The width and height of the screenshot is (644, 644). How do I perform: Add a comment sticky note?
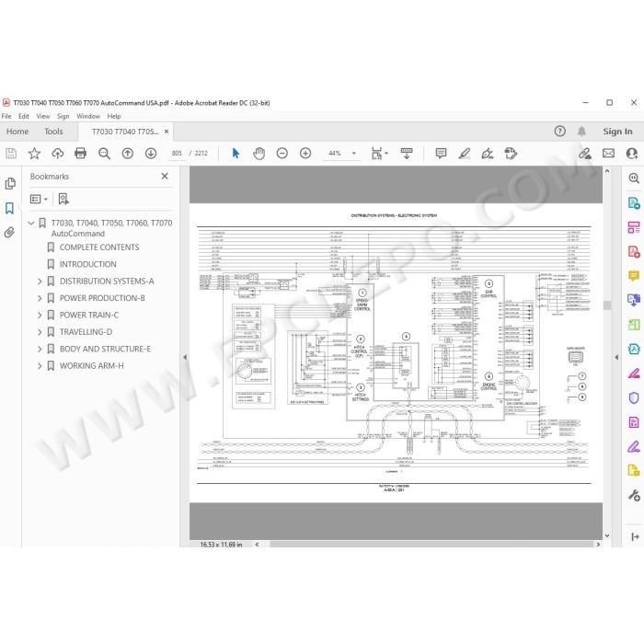[x=441, y=154]
